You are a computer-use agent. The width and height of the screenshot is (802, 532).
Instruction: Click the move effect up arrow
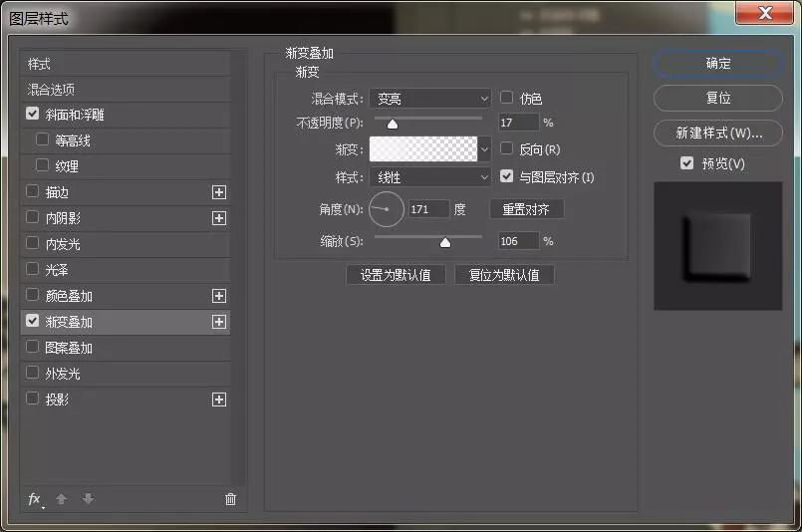click(62, 499)
